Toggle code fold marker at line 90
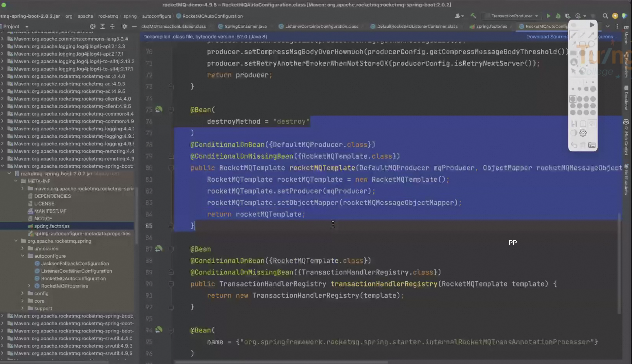632x364 pixels. [x=171, y=284]
